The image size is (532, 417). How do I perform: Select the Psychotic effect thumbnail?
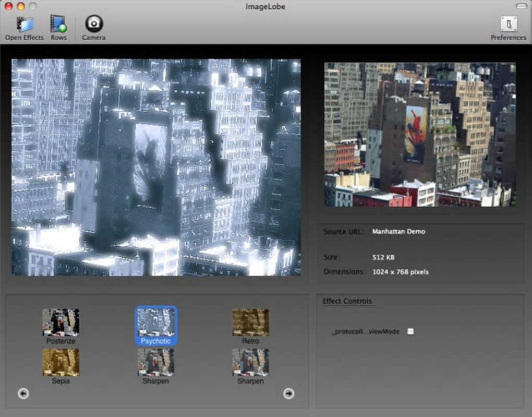(156, 322)
